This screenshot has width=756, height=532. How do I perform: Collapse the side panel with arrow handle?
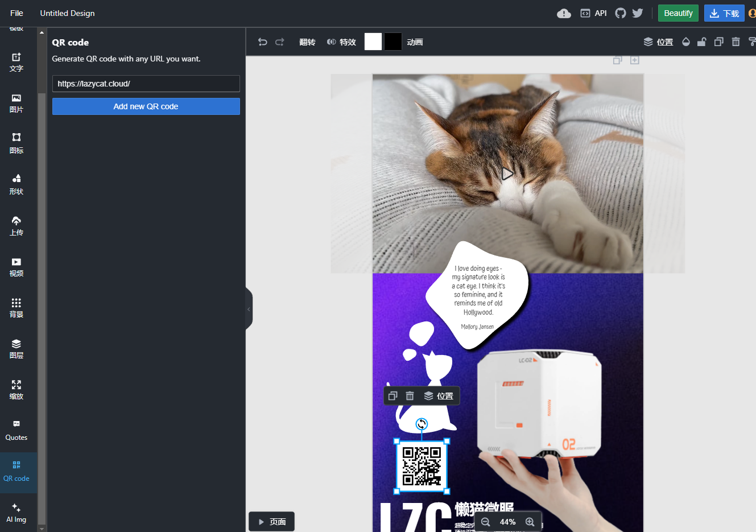249,309
